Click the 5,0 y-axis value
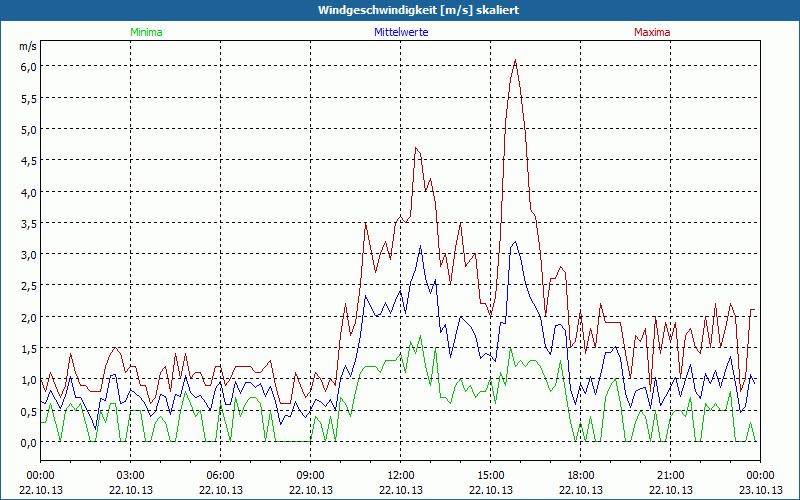The width and height of the screenshot is (800, 500). click(x=29, y=130)
